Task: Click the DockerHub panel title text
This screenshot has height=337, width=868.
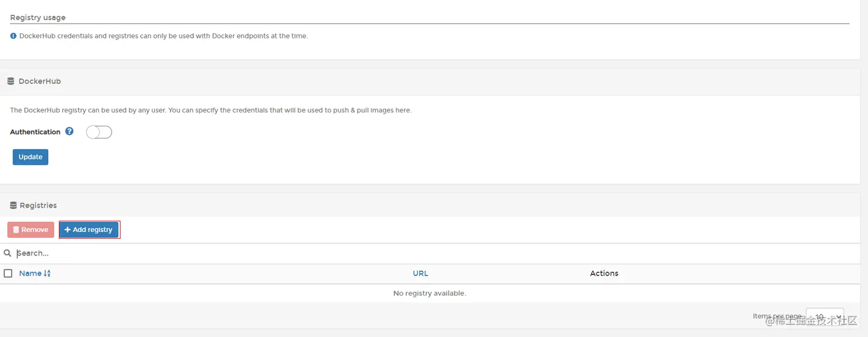Action: click(x=40, y=82)
